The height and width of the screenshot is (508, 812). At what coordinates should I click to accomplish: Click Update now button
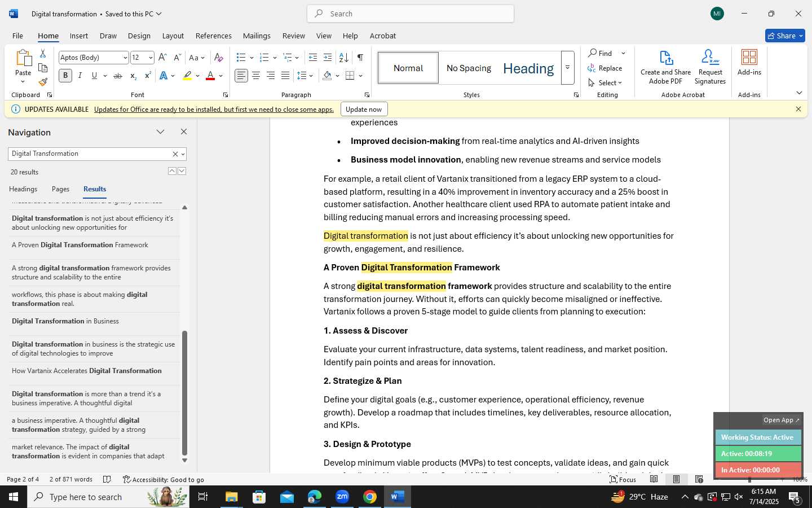click(364, 109)
